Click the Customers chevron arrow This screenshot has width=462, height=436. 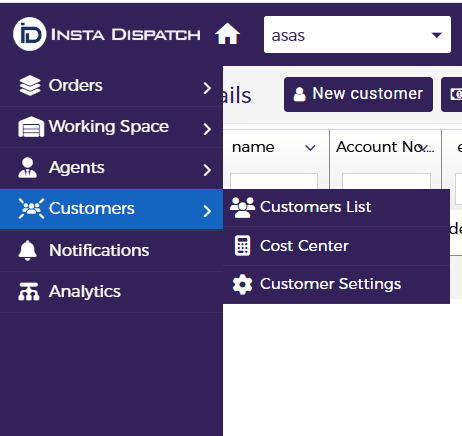click(207, 211)
